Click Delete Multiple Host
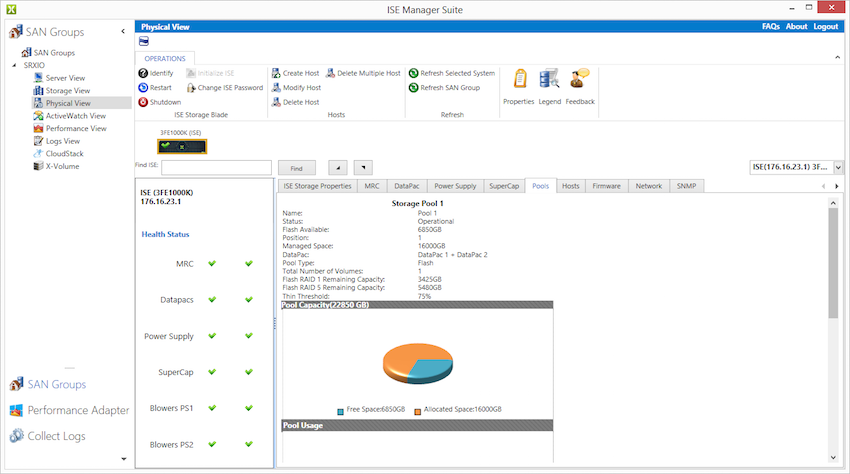The image size is (850, 474). coord(363,73)
